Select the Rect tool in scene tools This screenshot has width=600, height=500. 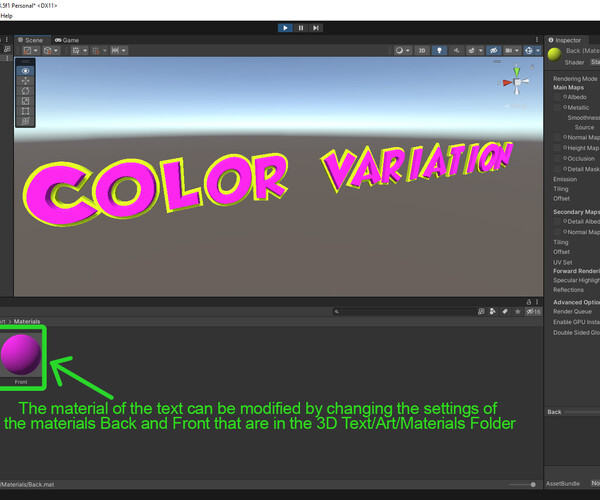point(25,111)
